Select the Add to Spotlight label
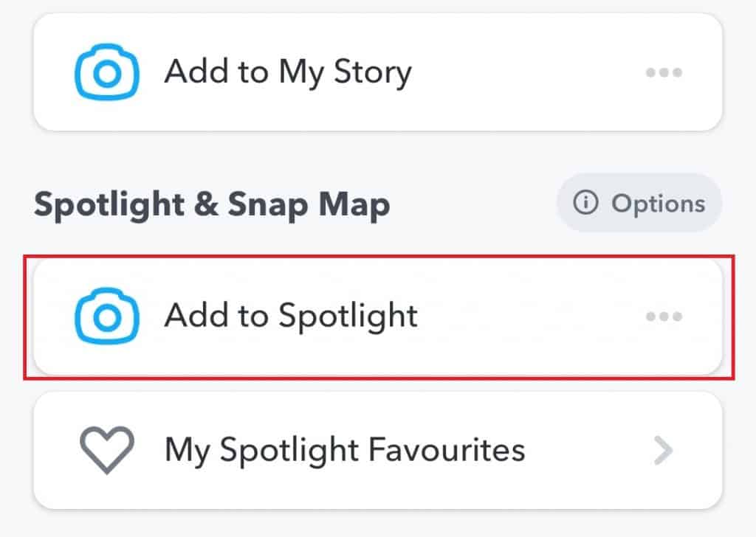This screenshot has width=756, height=537. [291, 316]
